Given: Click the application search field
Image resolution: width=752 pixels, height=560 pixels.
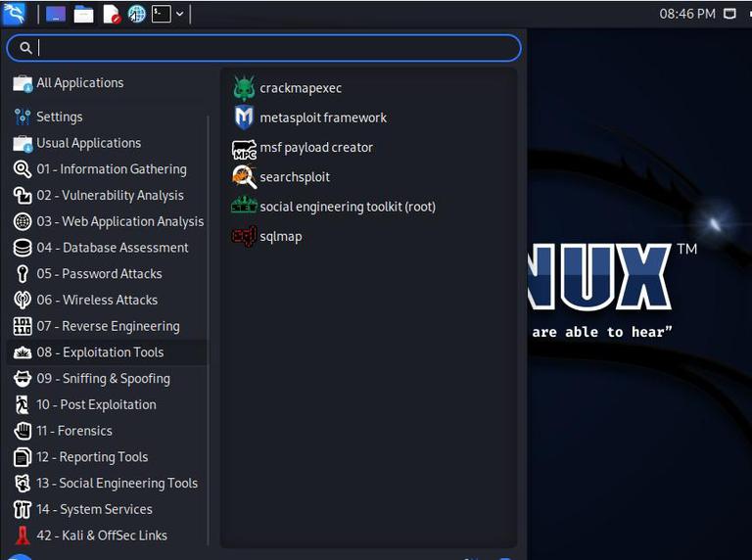Looking at the screenshot, I should point(263,48).
